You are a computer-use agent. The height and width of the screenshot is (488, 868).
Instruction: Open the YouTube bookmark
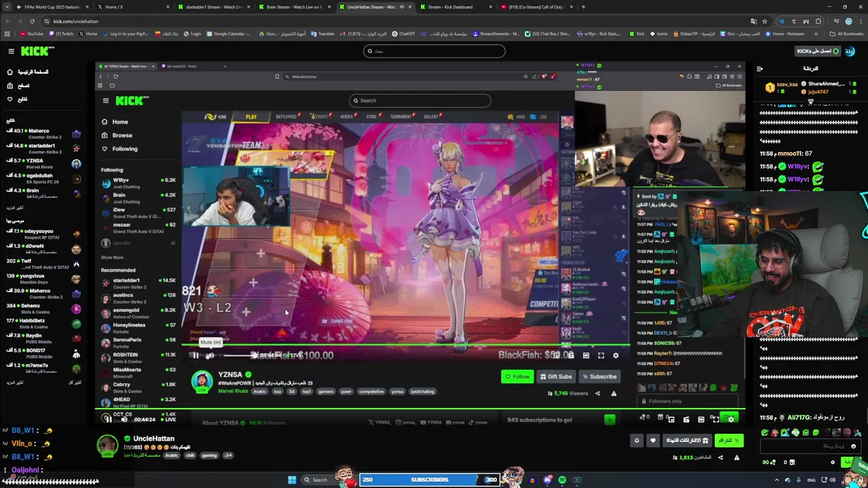(32, 34)
